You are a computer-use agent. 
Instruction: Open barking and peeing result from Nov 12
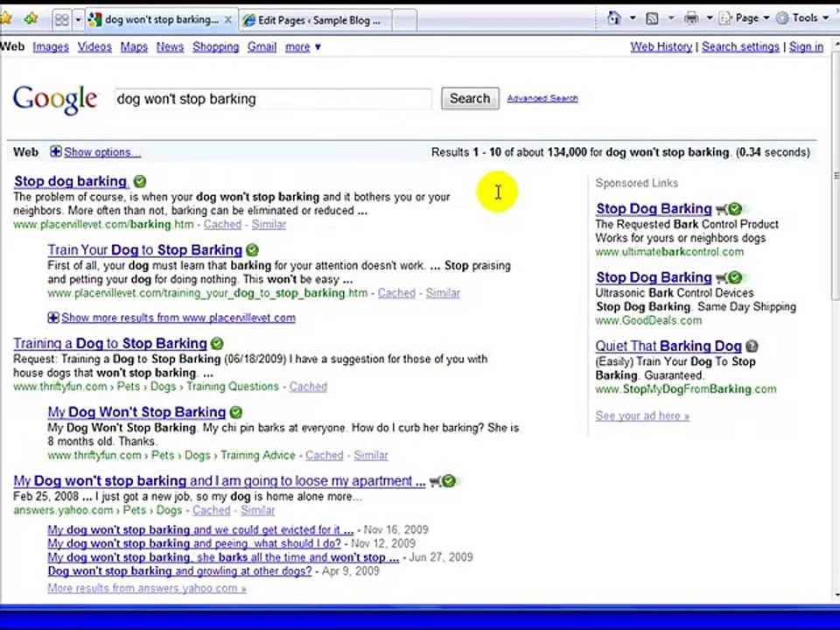coord(194,543)
